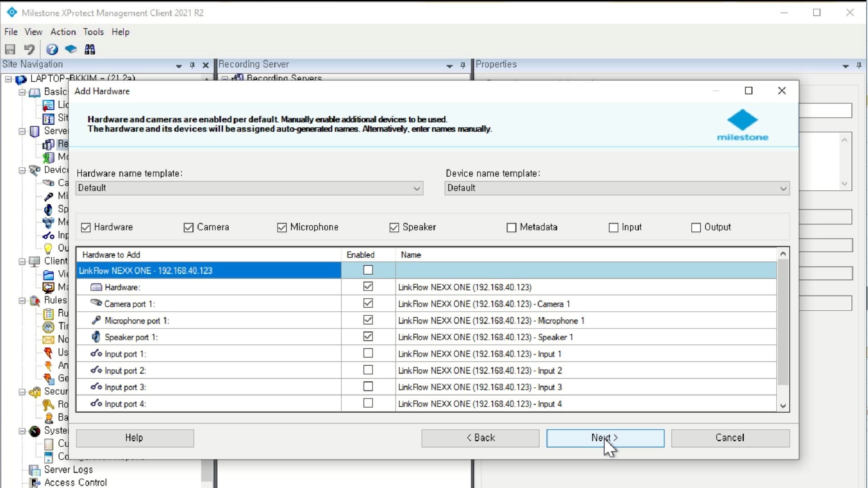The width and height of the screenshot is (868, 488).
Task: Collapse the Security node in Site Navigation
Action: click(22, 392)
